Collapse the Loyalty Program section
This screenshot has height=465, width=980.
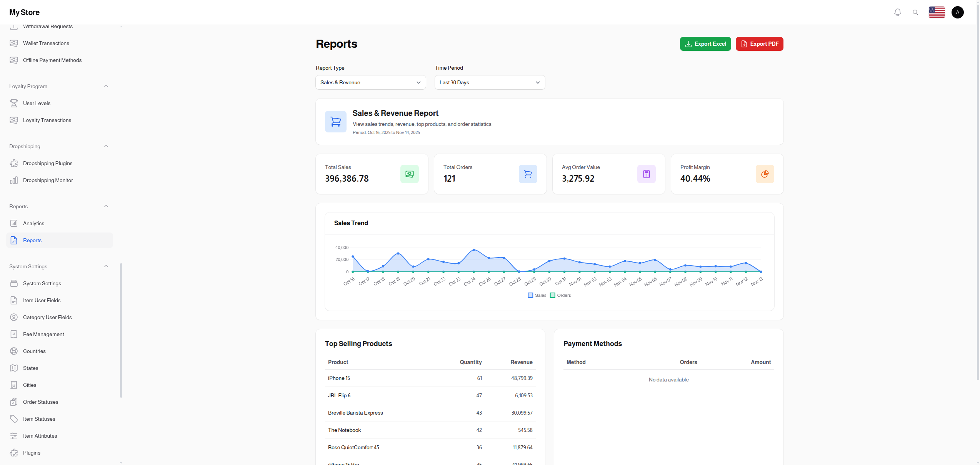tap(106, 86)
